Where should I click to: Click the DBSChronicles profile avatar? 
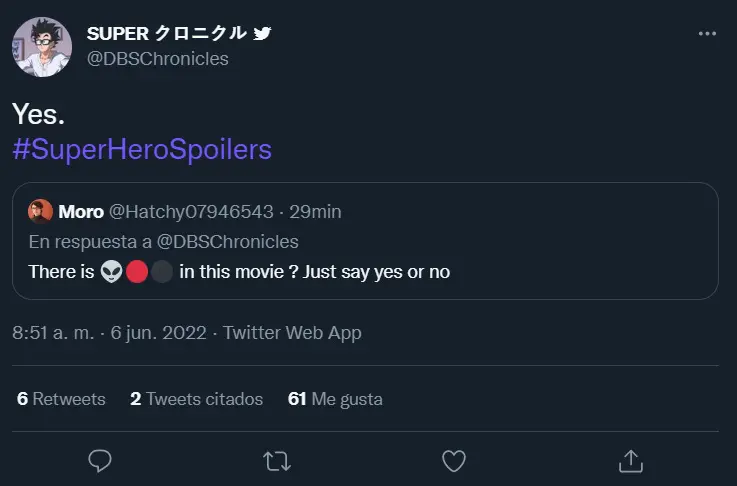point(42,47)
